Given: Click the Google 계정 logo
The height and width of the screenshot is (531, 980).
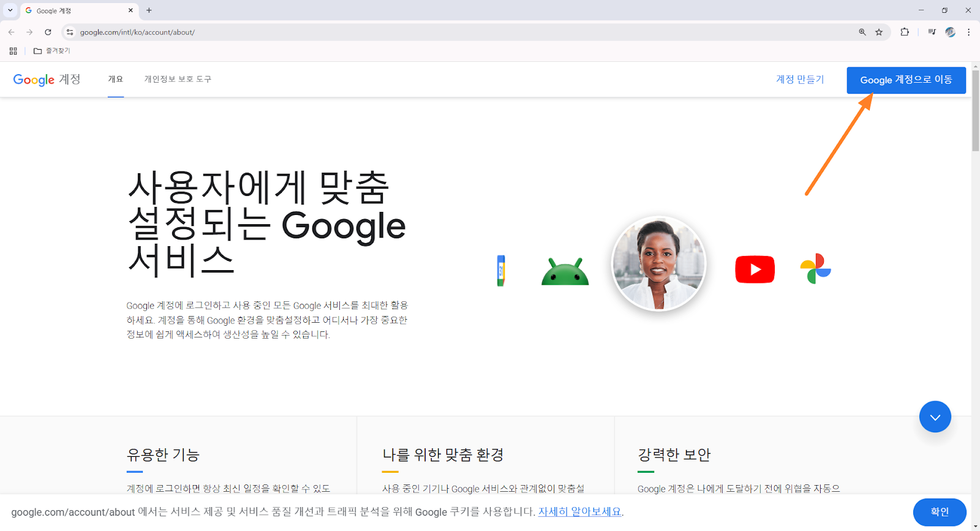Looking at the screenshot, I should tap(47, 80).
